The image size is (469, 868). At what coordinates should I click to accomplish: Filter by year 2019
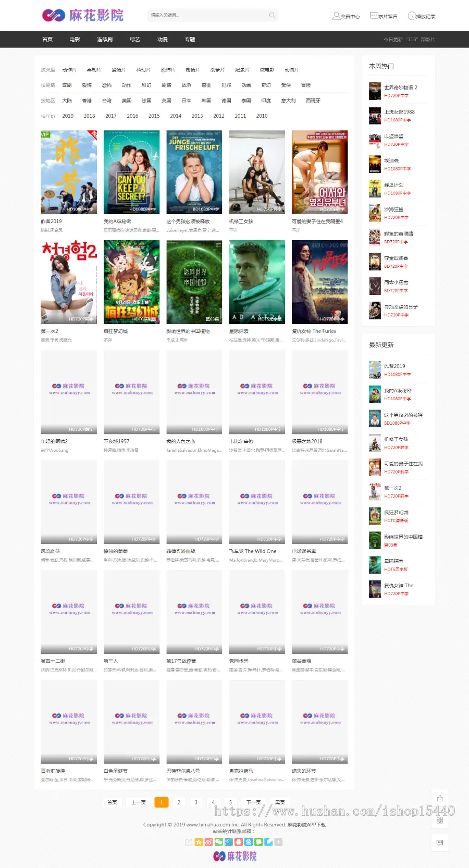68,116
